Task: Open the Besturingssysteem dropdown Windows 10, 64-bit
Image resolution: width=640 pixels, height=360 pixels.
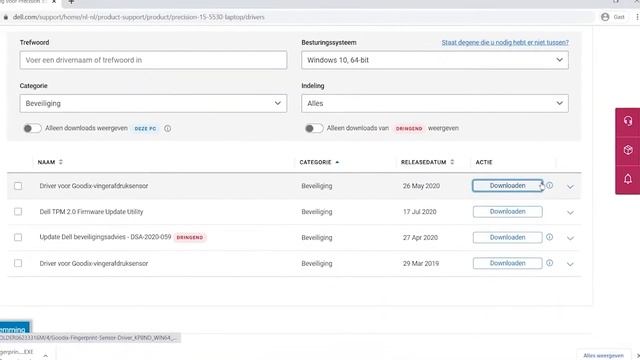Action: pyautogui.click(x=435, y=60)
